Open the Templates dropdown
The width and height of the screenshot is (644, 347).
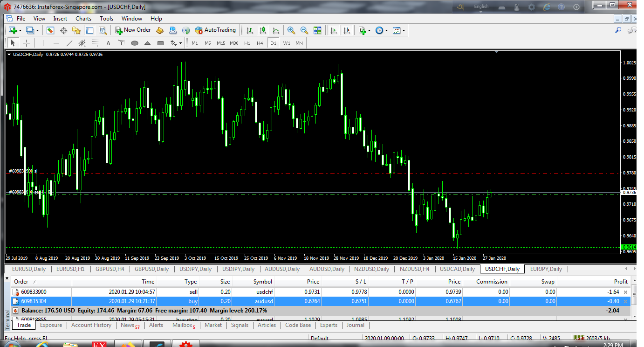[x=399, y=30]
